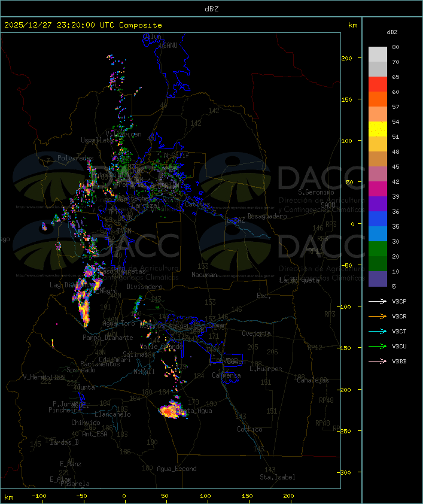Click the green VBCU arrow icon

click(x=378, y=346)
